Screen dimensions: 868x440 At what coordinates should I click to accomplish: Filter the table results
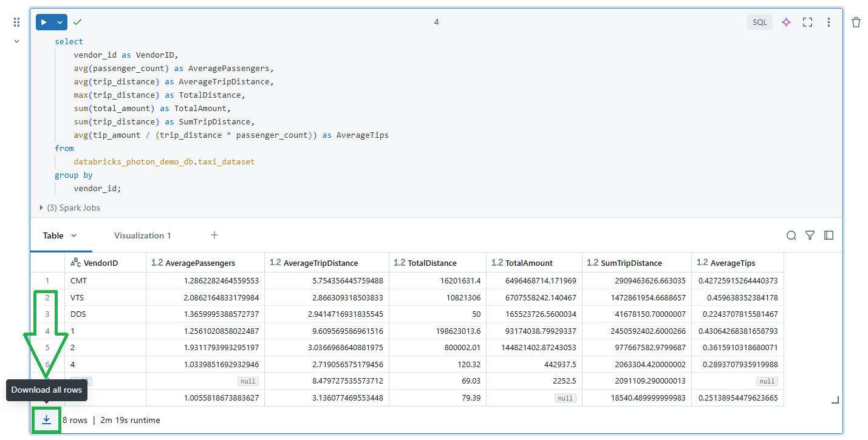(x=810, y=235)
